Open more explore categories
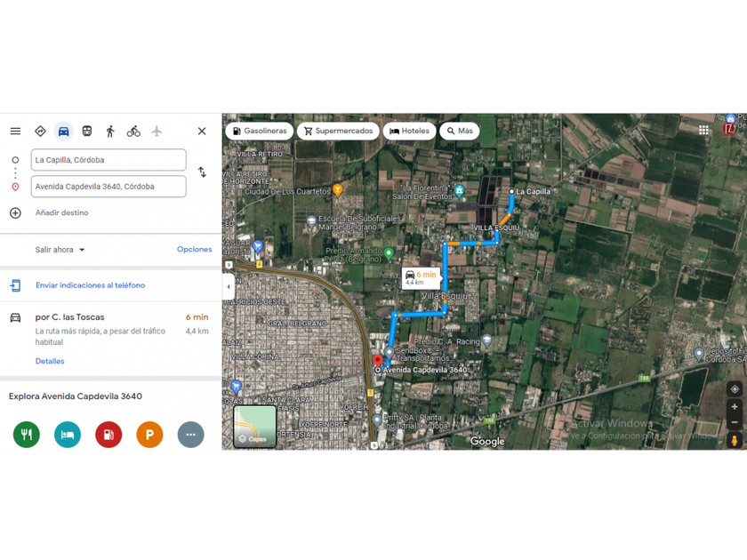 (190, 435)
